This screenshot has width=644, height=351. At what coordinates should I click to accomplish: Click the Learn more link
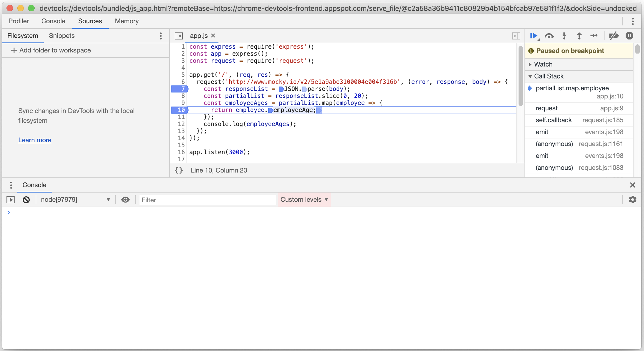pyautogui.click(x=35, y=140)
